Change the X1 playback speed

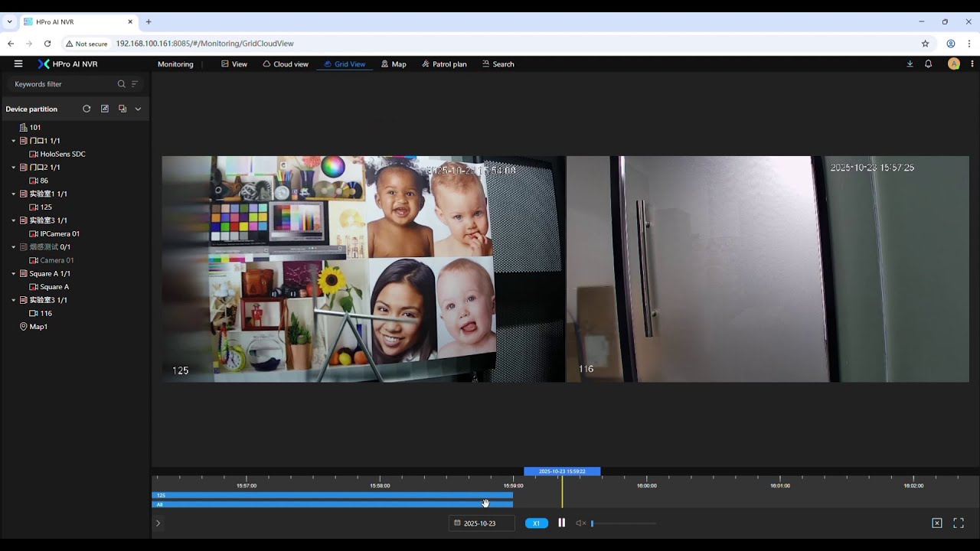(x=537, y=523)
